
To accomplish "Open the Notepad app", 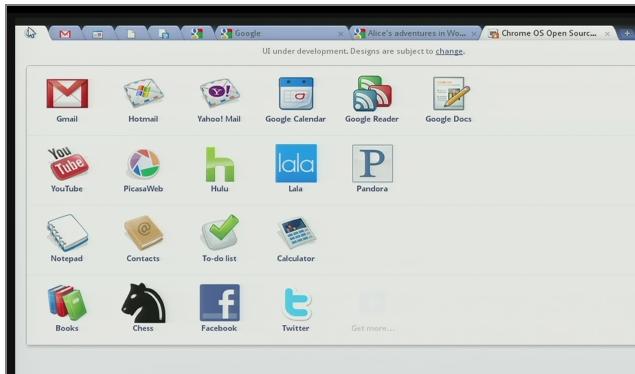I will click(x=67, y=233).
